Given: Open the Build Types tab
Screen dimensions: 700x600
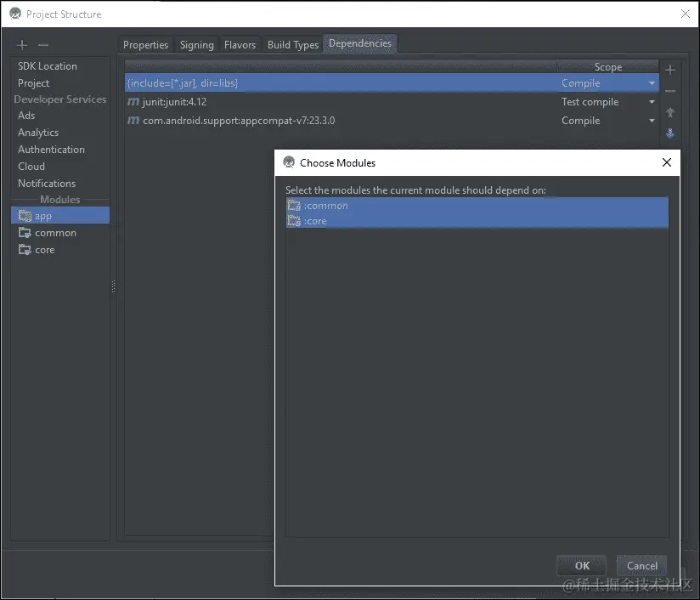Looking at the screenshot, I should coord(292,44).
